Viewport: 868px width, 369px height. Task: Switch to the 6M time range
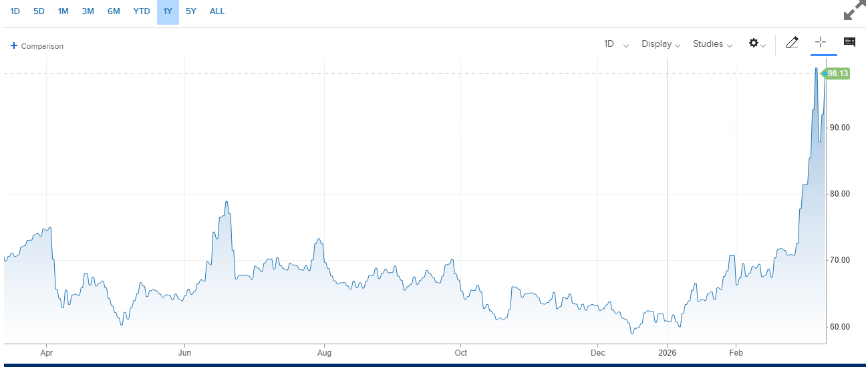coord(114,11)
